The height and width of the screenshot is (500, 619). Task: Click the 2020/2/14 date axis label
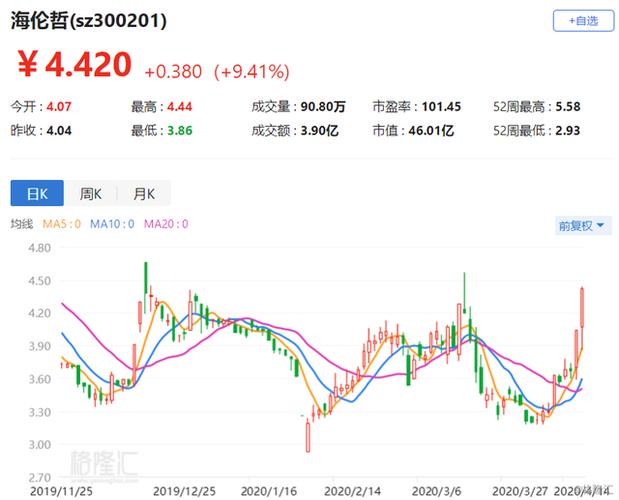click(353, 491)
